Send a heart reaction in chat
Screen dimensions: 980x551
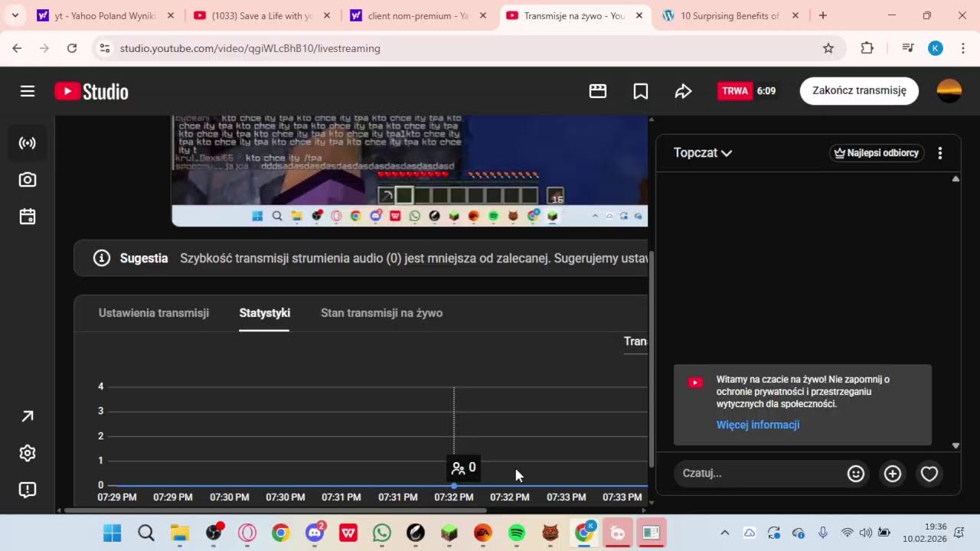pyautogui.click(x=929, y=474)
